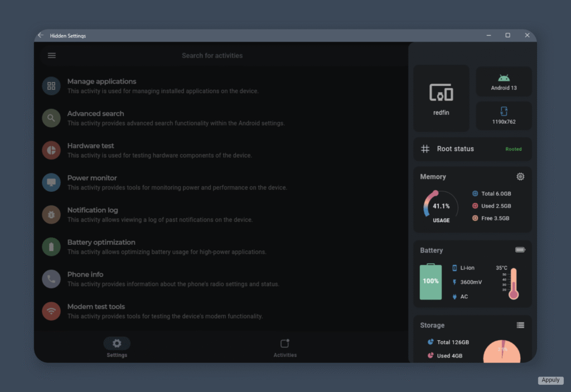Click the Storage list icon
Screen dimensions: 571x392
[520, 325]
